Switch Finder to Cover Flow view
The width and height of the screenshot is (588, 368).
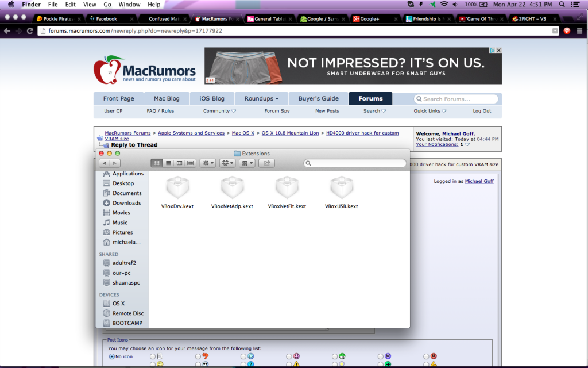(x=191, y=163)
